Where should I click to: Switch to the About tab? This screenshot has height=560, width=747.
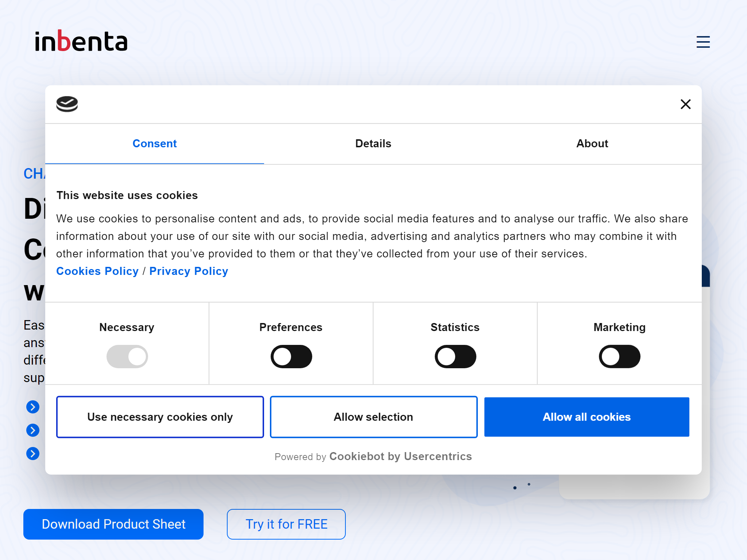592,144
